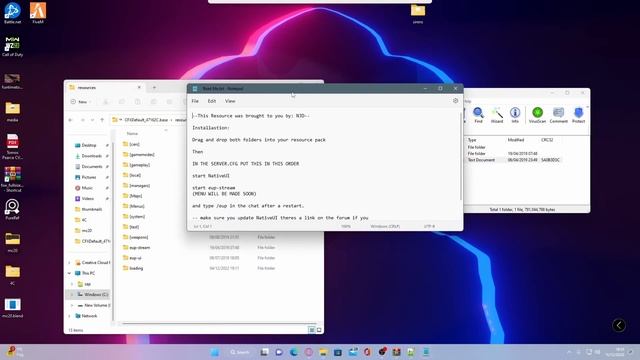Click the clock in the system tray

[617, 352]
